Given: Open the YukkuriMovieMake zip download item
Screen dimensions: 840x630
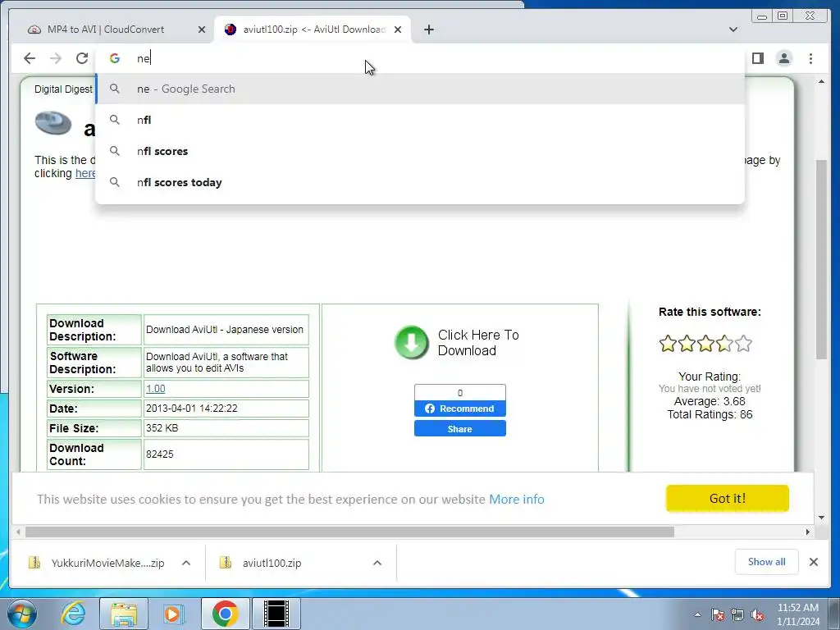Looking at the screenshot, I should pos(97,563).
